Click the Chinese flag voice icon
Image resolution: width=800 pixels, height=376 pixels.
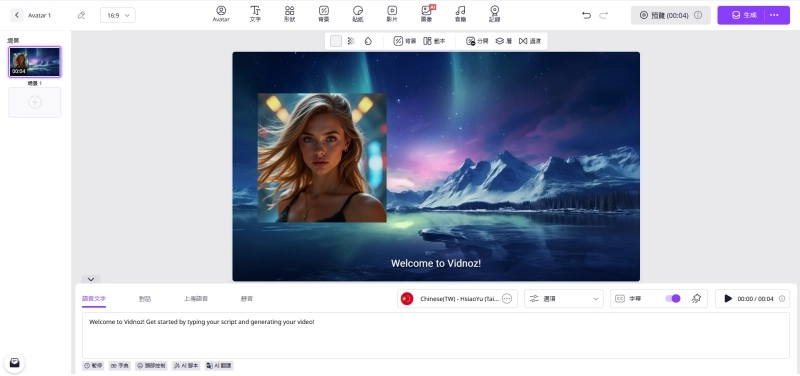[407, 298]
